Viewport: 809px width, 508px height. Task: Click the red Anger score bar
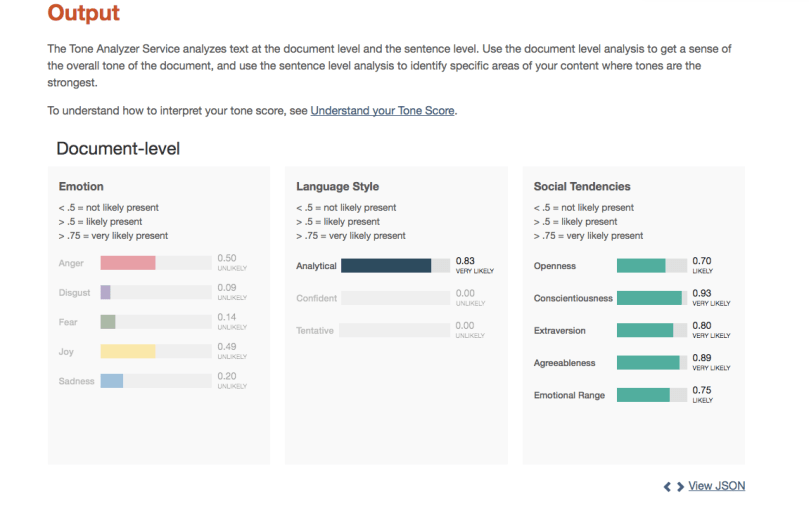pos(128,263)
